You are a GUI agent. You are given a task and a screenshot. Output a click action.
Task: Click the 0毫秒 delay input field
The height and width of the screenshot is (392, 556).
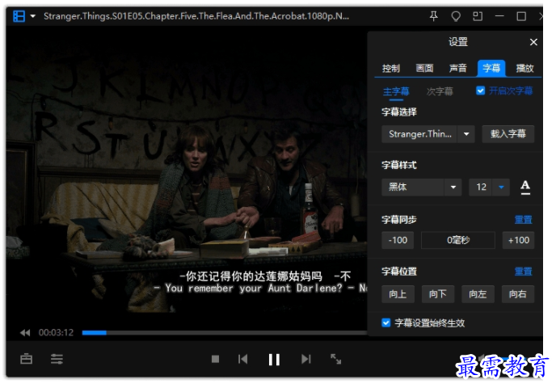(x=458, y=241)
